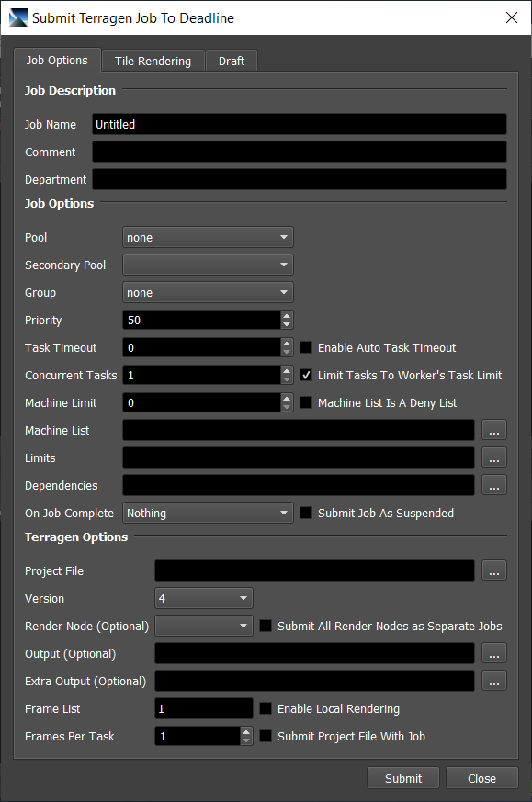Screen dimensions: 532x802
Task: Click the Job Name text field
Action: click(300, 124)
